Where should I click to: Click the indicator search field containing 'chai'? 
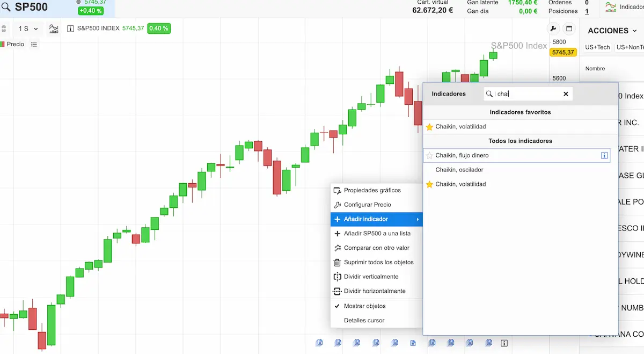point(528,94)
